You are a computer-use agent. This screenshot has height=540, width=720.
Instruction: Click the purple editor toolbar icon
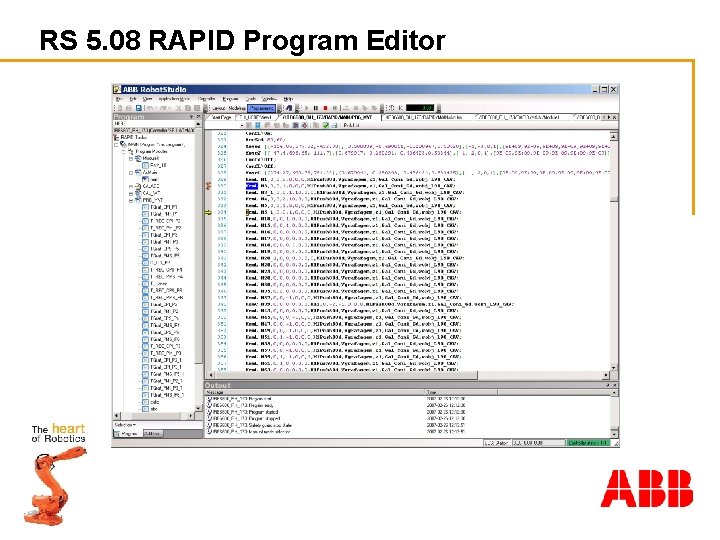click(x=296, y=125)
